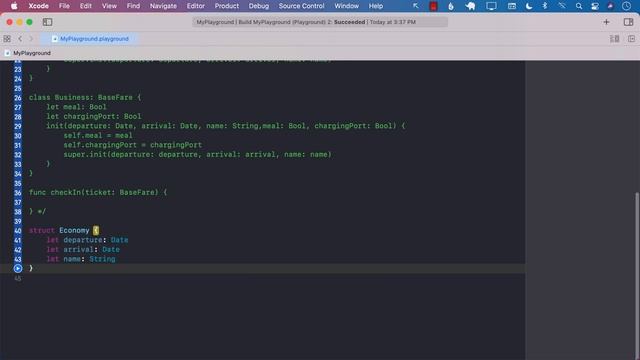
Task: Open the Help menu
Action: click(x=376, y=6)
